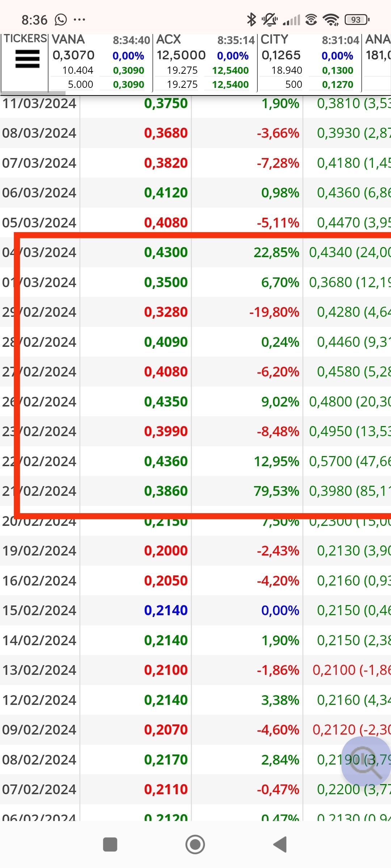
Task: Select date 08/03/2024
Action: (x=39, y=133)
